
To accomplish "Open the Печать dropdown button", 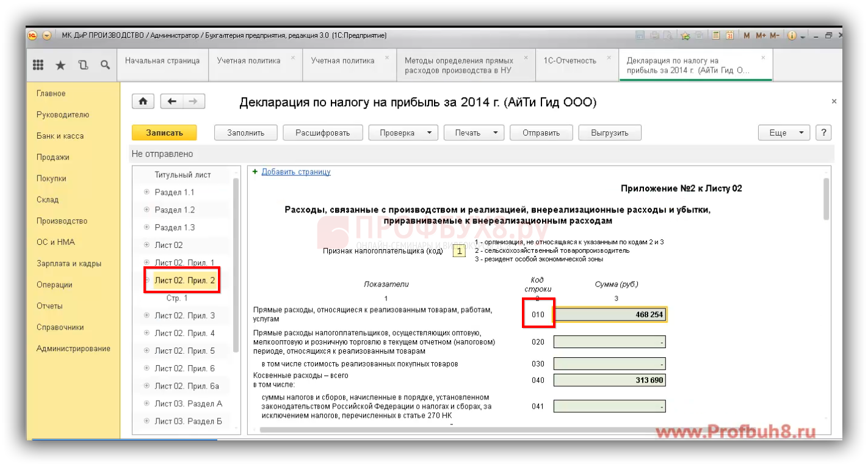I will pyautogui.click(x=474, y=133).
